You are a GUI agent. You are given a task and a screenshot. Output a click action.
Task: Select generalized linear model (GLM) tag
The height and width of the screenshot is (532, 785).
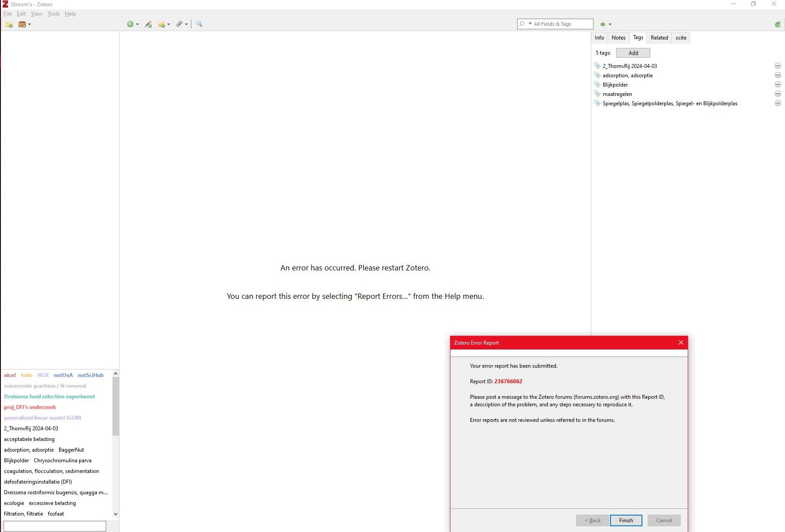click(43, 418)
